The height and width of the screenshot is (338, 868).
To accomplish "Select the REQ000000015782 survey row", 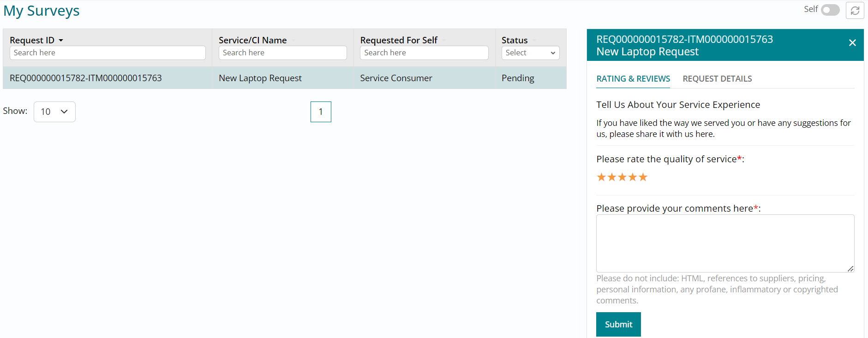I will click(x=86, y=78).
